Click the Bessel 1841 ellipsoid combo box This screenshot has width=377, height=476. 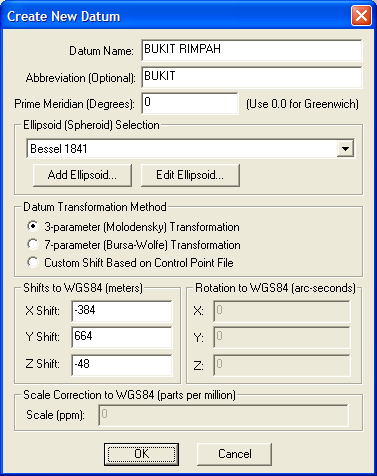tap(190, 149)
